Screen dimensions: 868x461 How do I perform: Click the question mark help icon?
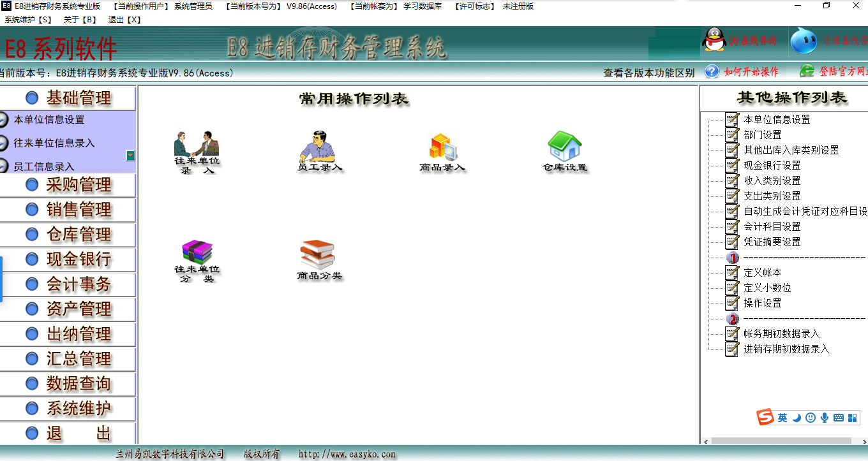(712, 71)
